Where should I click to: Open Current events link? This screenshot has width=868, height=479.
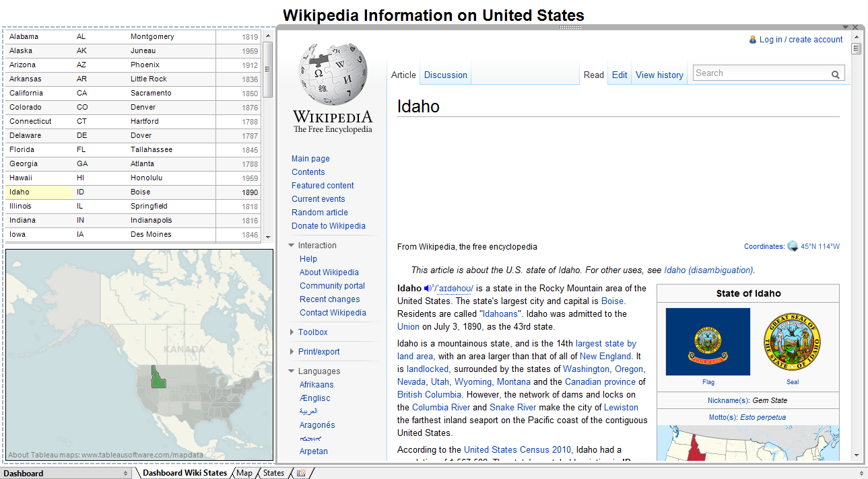(x=319, y=199)
